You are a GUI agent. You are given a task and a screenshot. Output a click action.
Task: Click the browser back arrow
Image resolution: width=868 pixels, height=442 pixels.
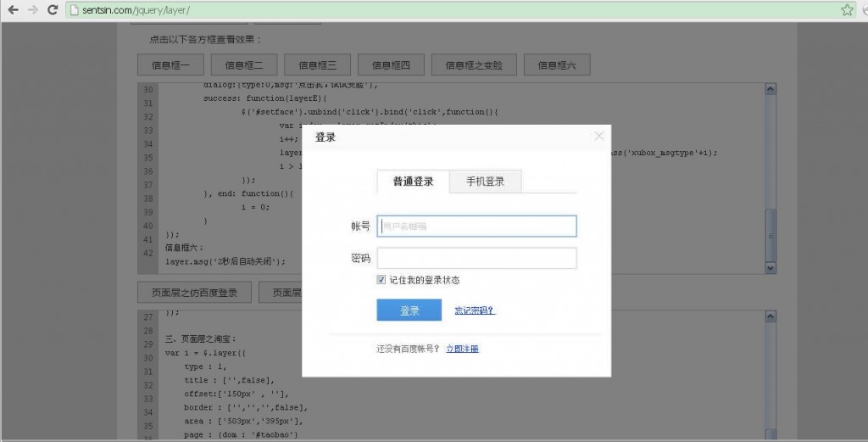(13, 10)
